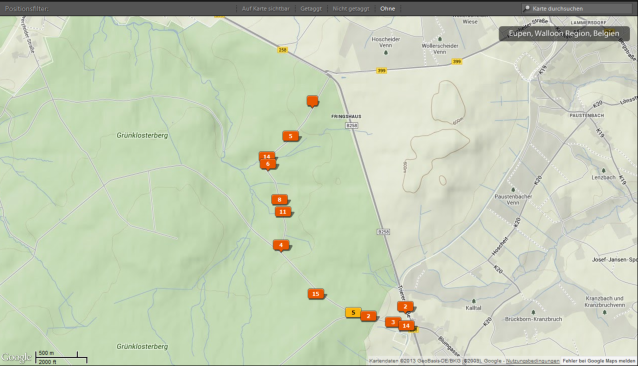Click the 'Eupen, Walloon Region, Belgien' location label
Viewport: 638px width, 366px height.
[564, 33]
